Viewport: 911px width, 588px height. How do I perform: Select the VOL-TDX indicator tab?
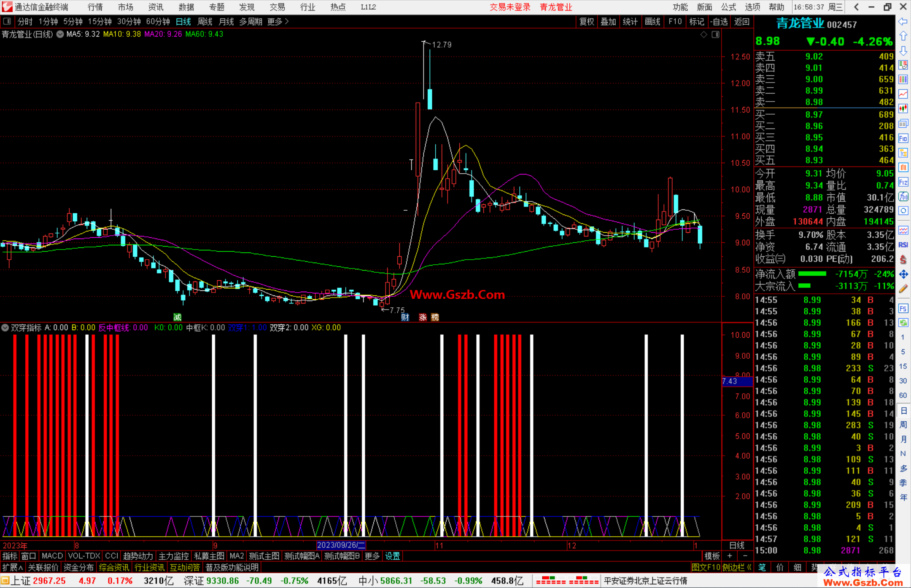coord(84,556)
